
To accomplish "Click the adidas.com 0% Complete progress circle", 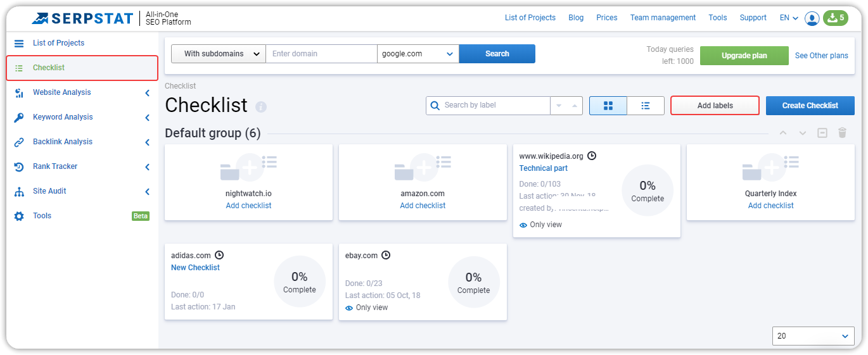I will (300, 282).
